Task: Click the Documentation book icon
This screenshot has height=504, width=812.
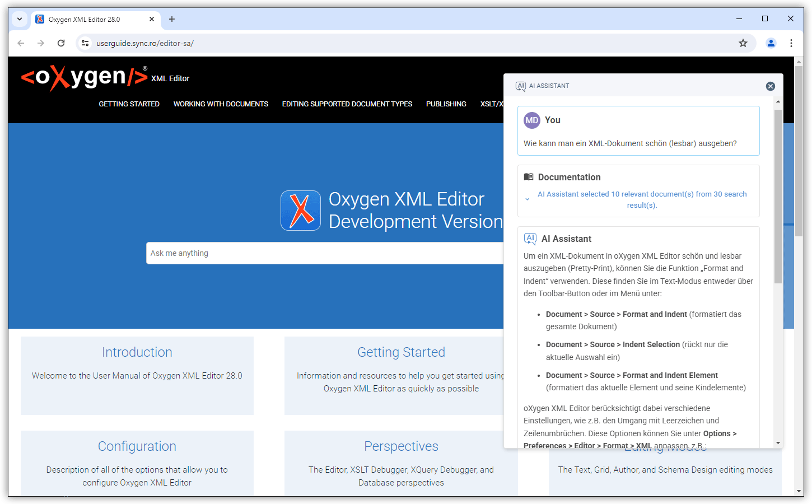Action: click(529, 177)
